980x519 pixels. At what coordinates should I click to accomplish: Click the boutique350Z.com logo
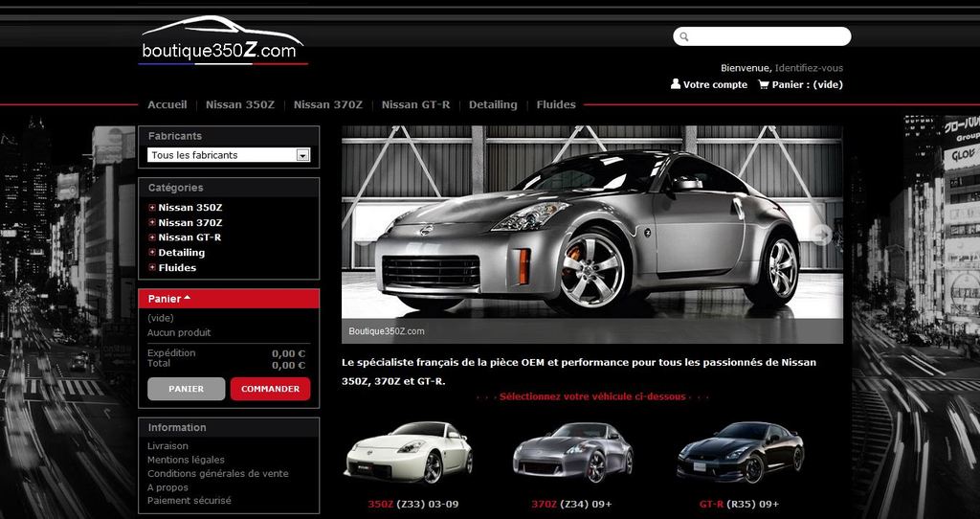point(223,40)
